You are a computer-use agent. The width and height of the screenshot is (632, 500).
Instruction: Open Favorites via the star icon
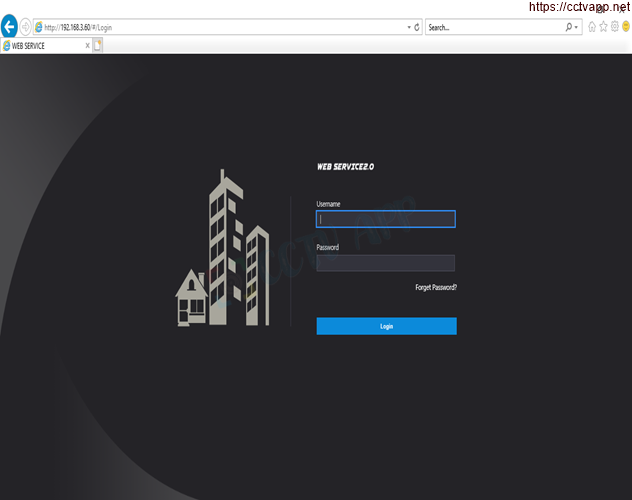(x=603, y=27)
